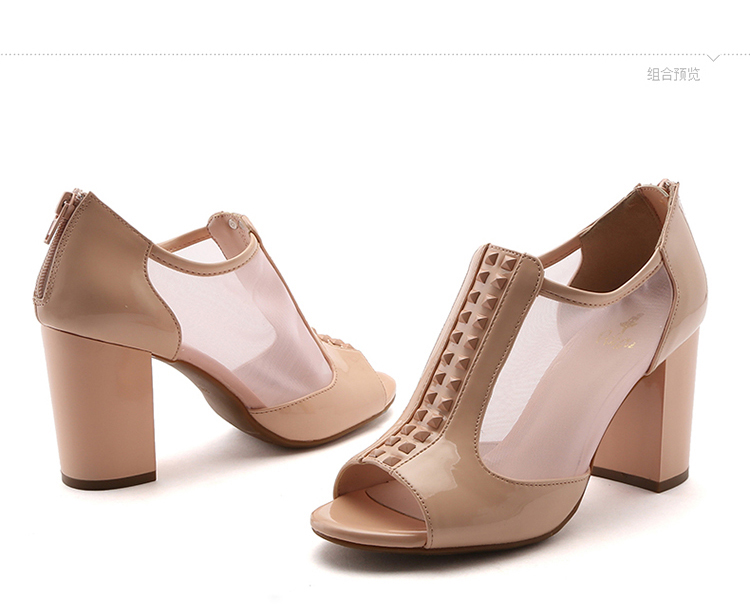The width and height of the screenshot is (750, 612).
Task: Click the dark heel tip of left shoe
Action: (x=108, y=480)
